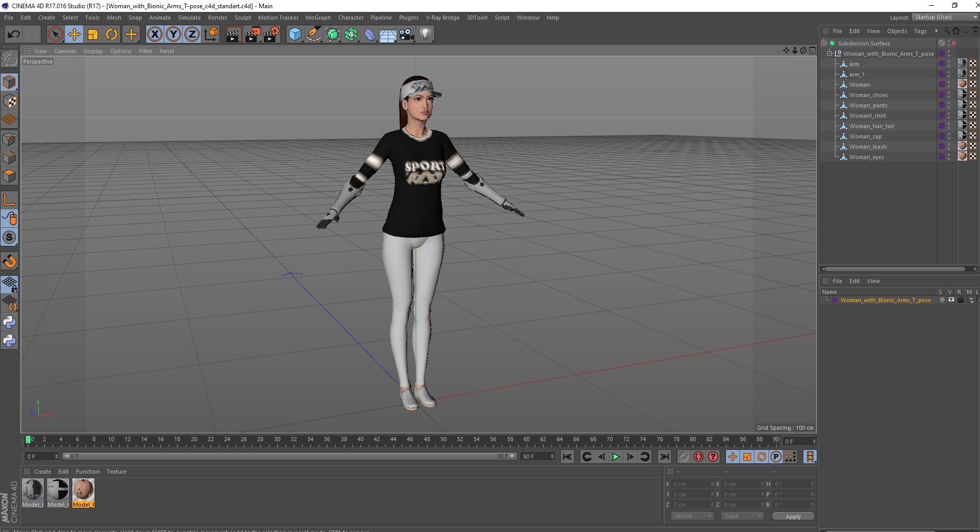This screenshot has width=980, height=532.
Task: Go to end of animation
Action: 665,457
